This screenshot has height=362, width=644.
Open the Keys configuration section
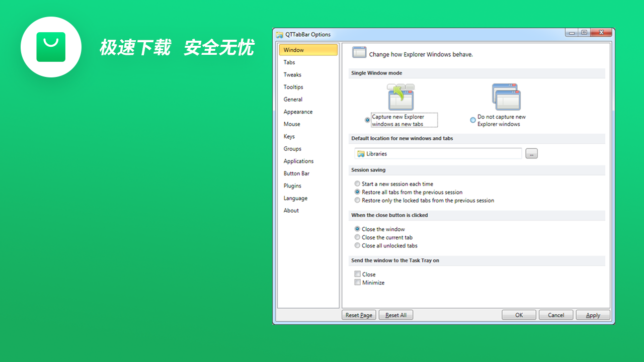289,136
